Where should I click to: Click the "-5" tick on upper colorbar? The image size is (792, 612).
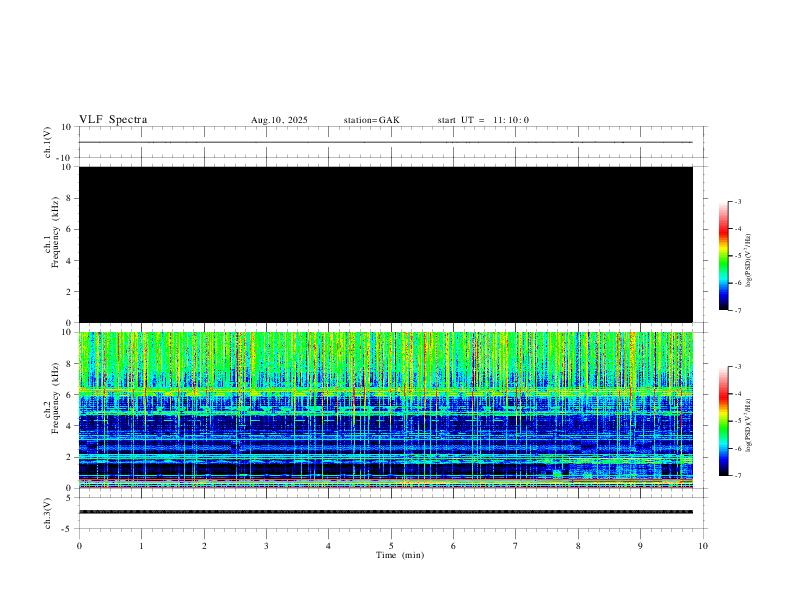pos(737,256)
